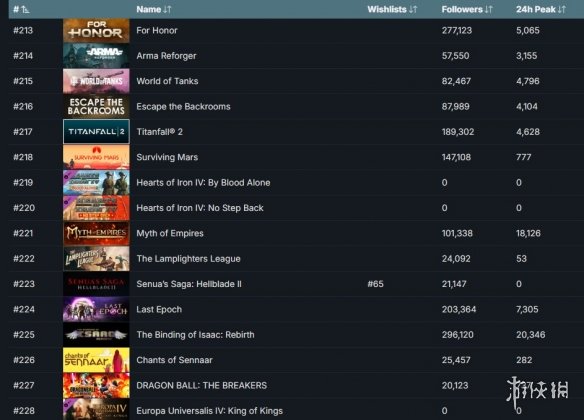Click the Myth of Empires name link
Image resolution: width=584 pixels, height=420 pixels.
point(170,233)
